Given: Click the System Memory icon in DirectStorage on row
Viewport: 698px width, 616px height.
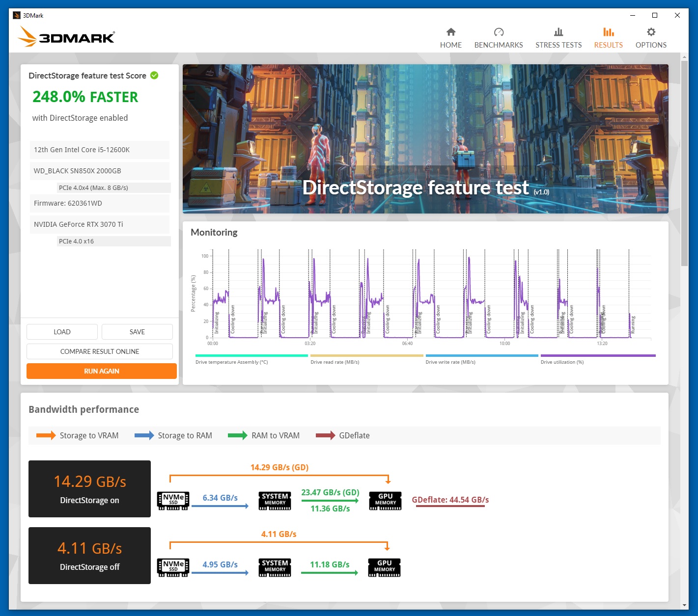Looking at the screenshot, I should [275, 501].
